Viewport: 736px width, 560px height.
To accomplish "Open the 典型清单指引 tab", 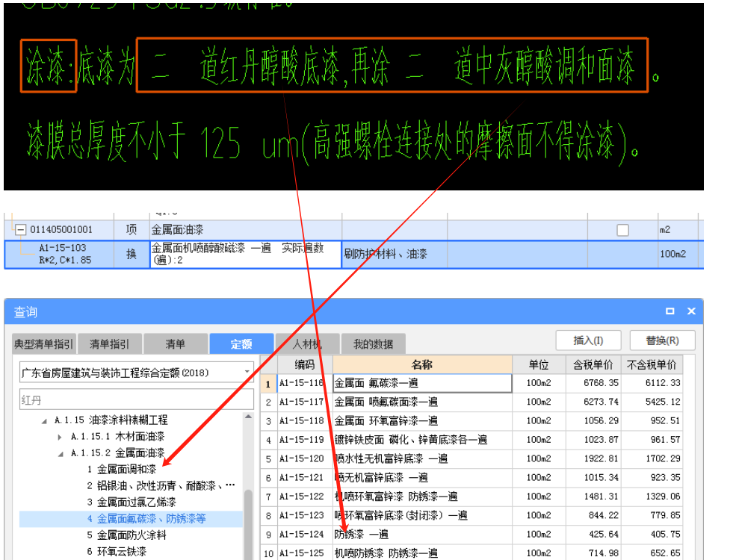I will point(43,343).
